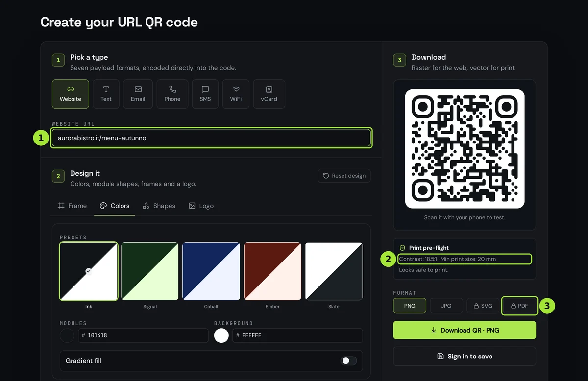The image size is (588, 381).
Task: Pick the WiFi payload type
Action: click(x=236, y=94)
